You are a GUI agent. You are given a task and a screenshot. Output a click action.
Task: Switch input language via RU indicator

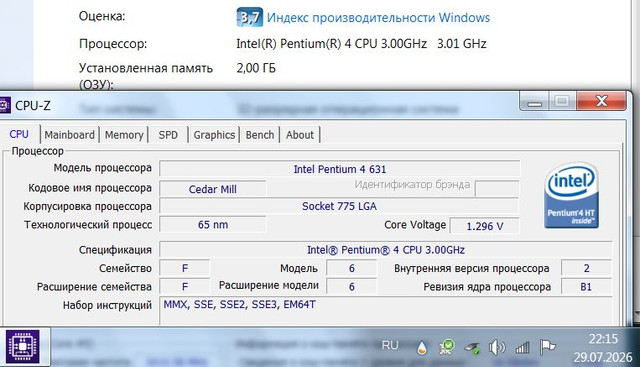point(390,345)
